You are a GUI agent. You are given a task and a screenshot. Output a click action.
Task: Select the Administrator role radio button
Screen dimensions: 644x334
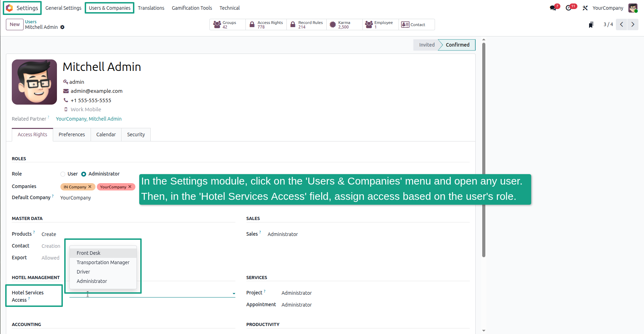point(84,174)
